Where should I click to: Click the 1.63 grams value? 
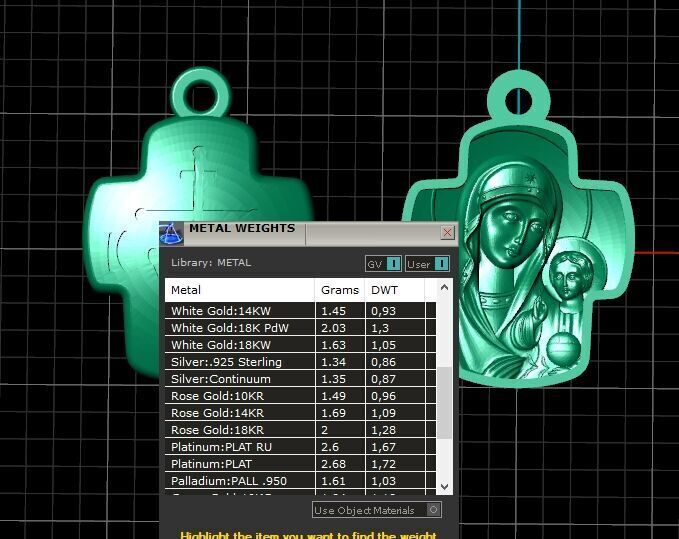tap(333, 345)
